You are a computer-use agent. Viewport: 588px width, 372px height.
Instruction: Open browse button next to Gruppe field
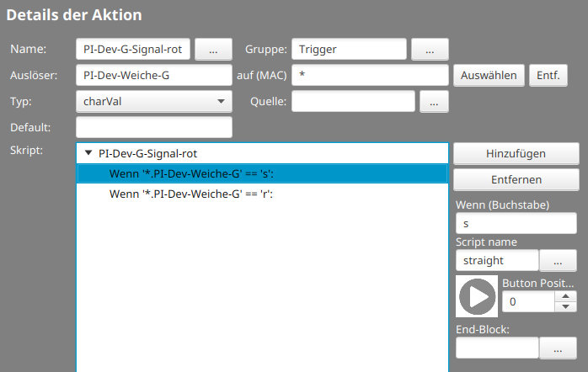click(x=430, y=50)
